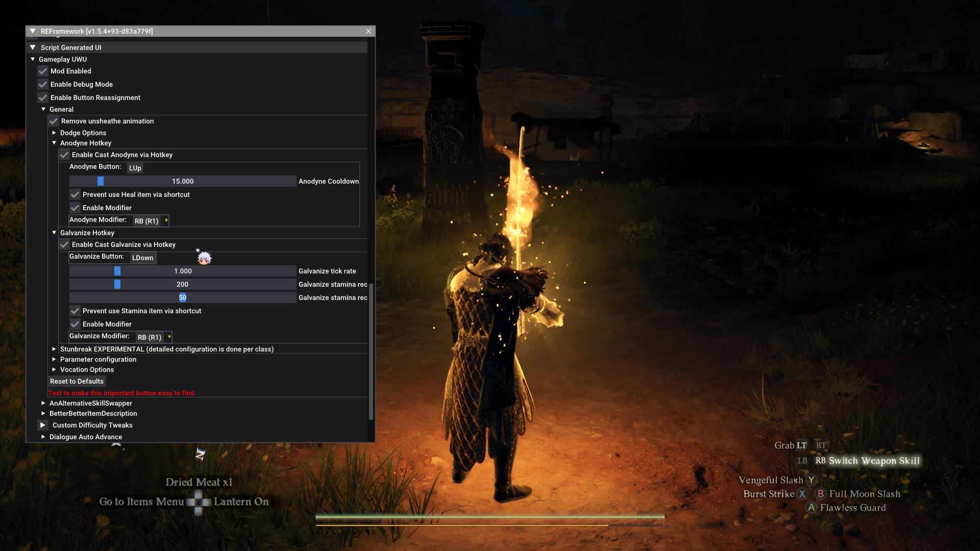The width and height of the screenshot is (980, 551).
Task: Click the Y button icon for Vengeful Slash
Action: tap(811, 480)
